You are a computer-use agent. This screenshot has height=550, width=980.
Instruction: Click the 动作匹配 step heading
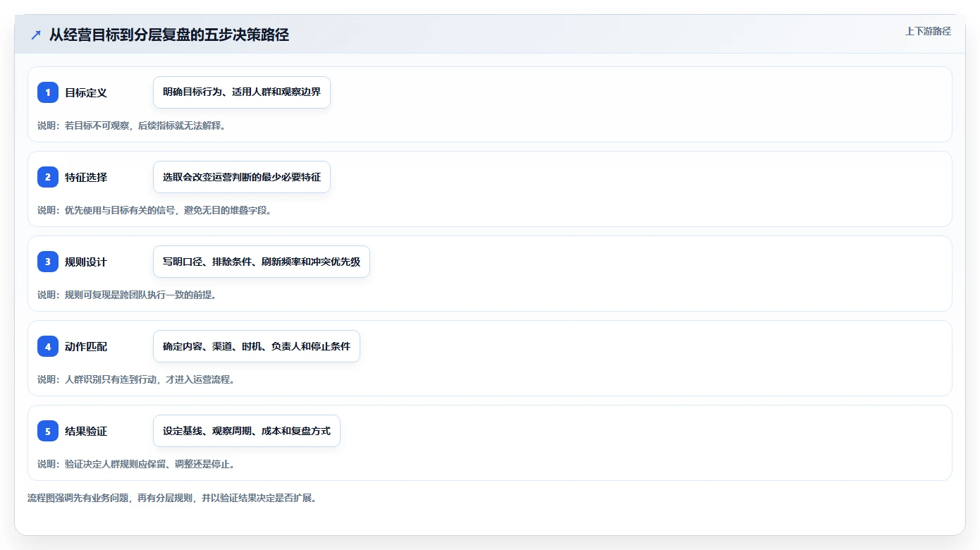point(86,346)
